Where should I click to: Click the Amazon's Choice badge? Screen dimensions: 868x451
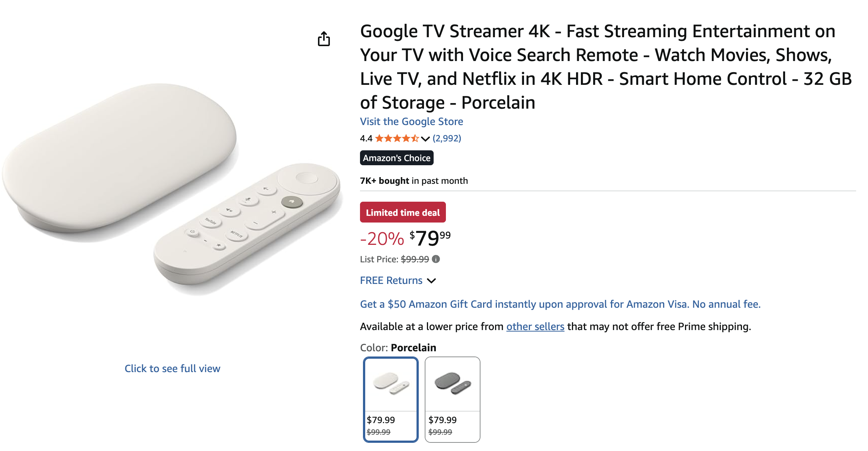[x=396, y=158]
